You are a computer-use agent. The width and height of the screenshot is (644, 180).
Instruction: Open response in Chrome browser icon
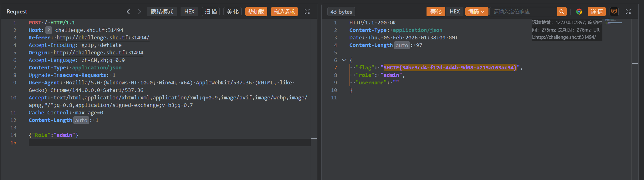579,12
